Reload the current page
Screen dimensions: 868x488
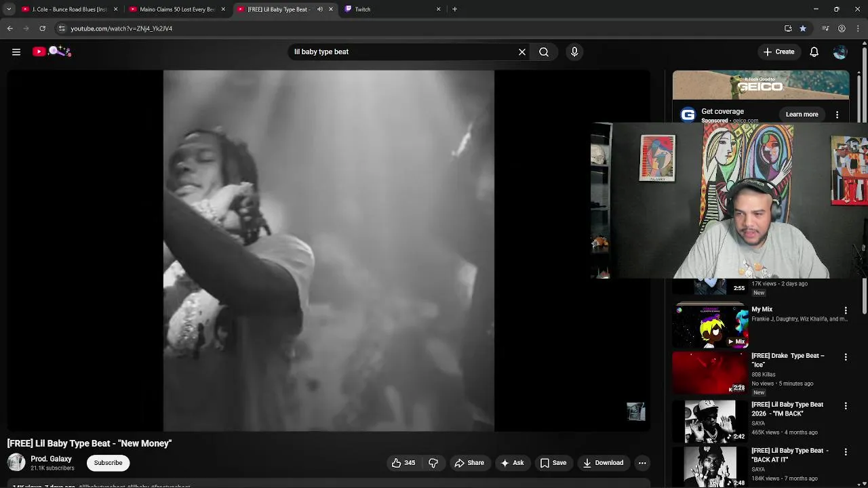43,28
